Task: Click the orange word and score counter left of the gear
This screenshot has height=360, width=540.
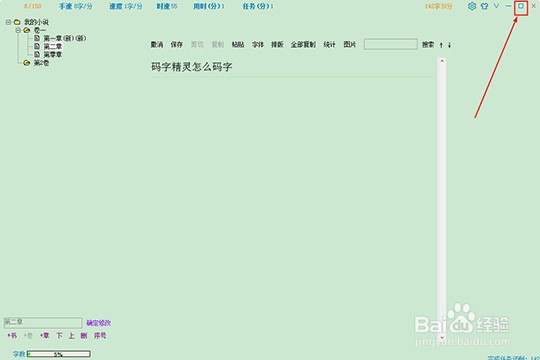Action: pos(438,6)
